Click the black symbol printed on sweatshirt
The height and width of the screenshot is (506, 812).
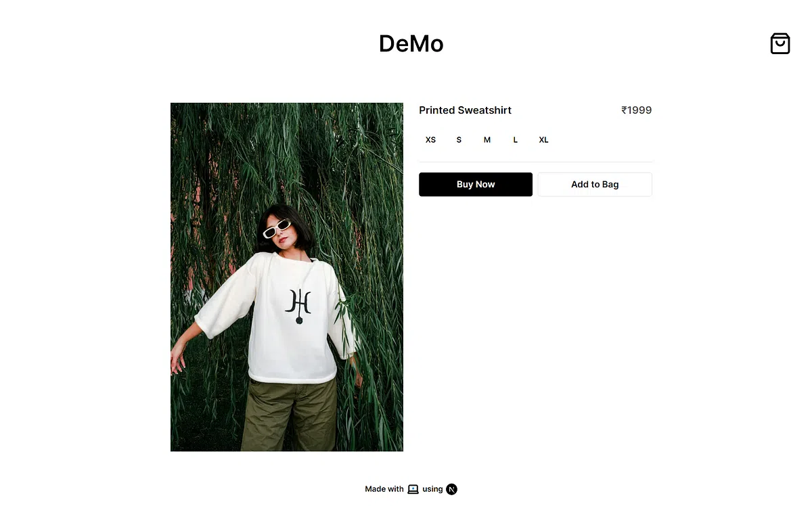(x=298, y=305)
